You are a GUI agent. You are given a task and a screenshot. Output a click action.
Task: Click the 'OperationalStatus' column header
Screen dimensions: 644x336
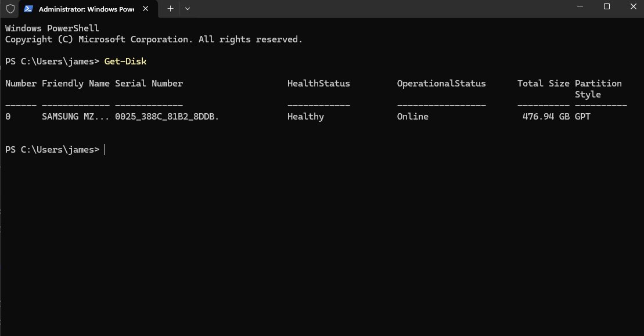pos(441,84)
